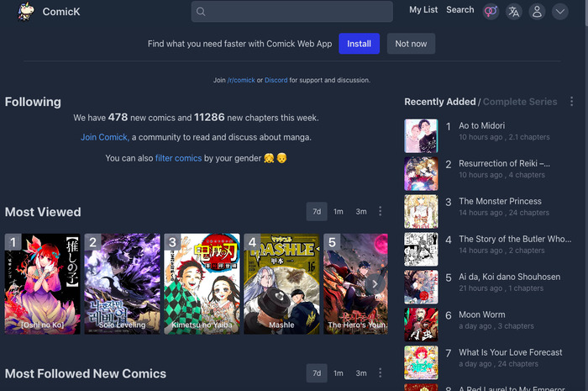Open the /r/comick subreddit link

pyautogui.click(x=241, y=80)
